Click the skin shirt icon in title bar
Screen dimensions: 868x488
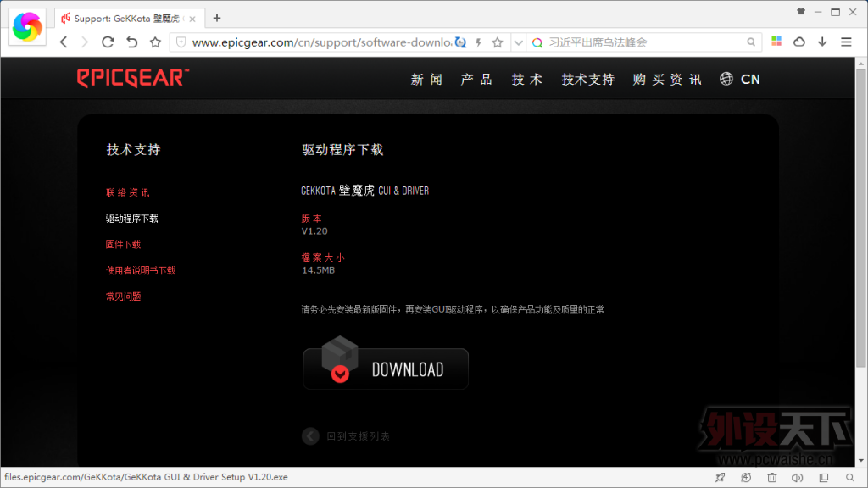tap(801, 11)
